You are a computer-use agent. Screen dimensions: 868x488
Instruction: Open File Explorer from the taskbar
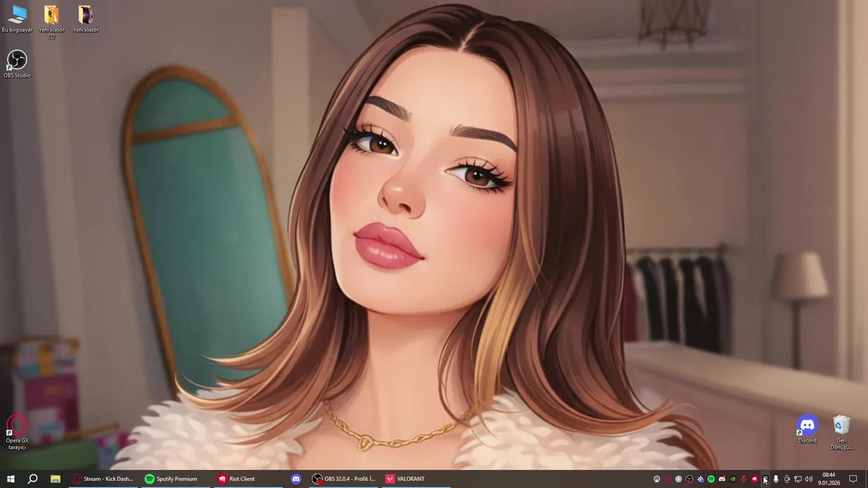click(x=55, y=479)
